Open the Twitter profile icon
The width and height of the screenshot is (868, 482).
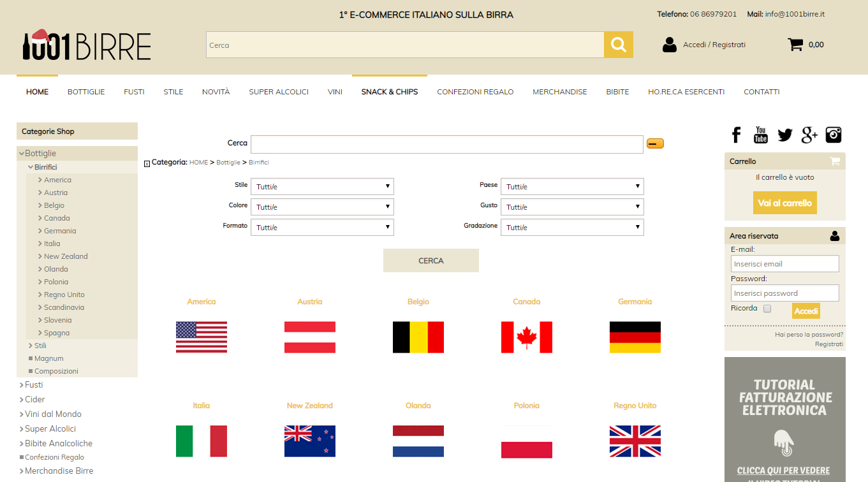tap(785, 135)
